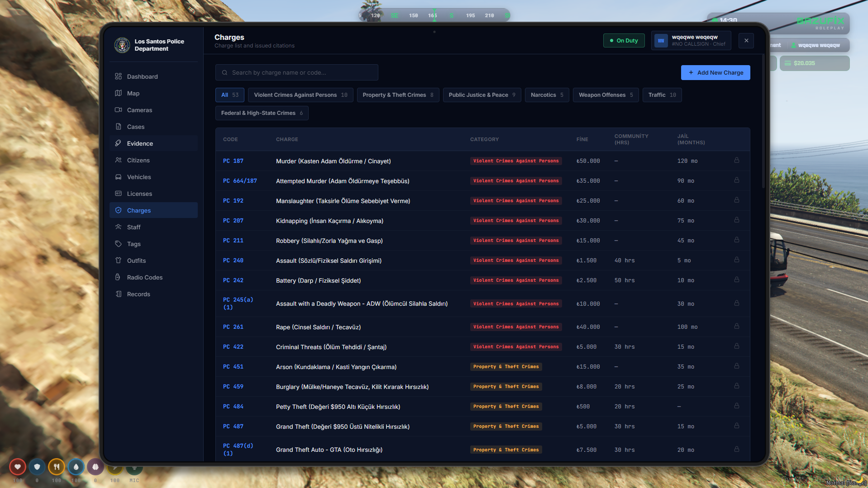Click the Evidence fingerprint icon
This screenshot has height=488, width=868.
pos(118,143)
